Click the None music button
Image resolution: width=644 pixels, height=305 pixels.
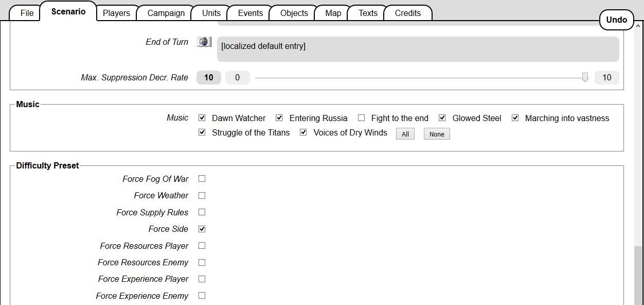pyautogui.click(x=437, y=134)
